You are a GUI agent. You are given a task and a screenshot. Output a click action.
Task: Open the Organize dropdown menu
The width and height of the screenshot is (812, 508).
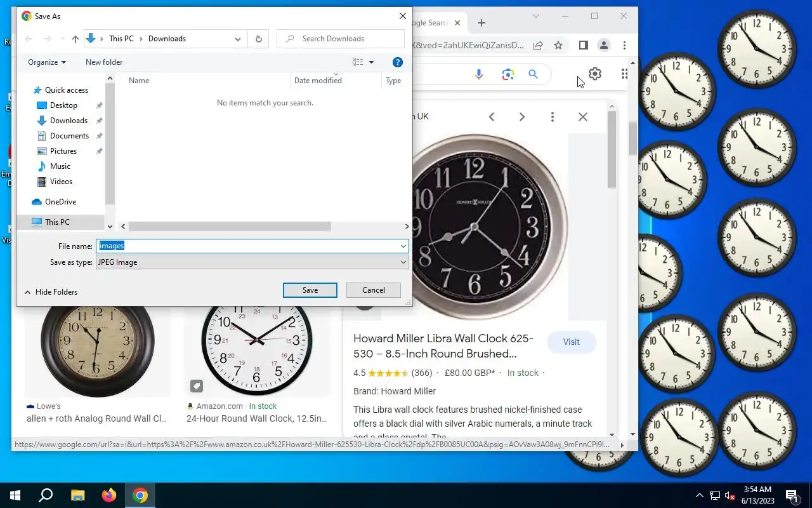coord(47,62)
